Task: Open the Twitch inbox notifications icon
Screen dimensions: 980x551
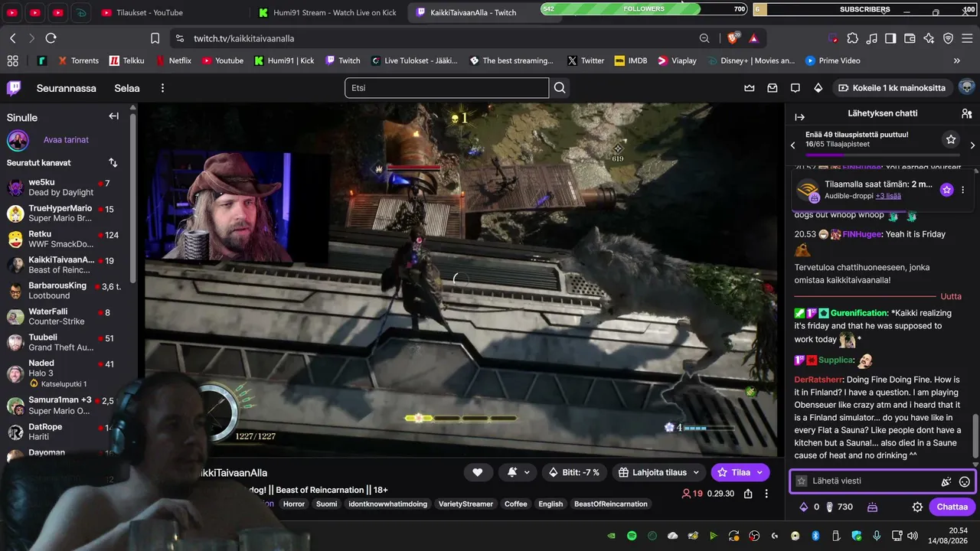Action: pos(773,88)
